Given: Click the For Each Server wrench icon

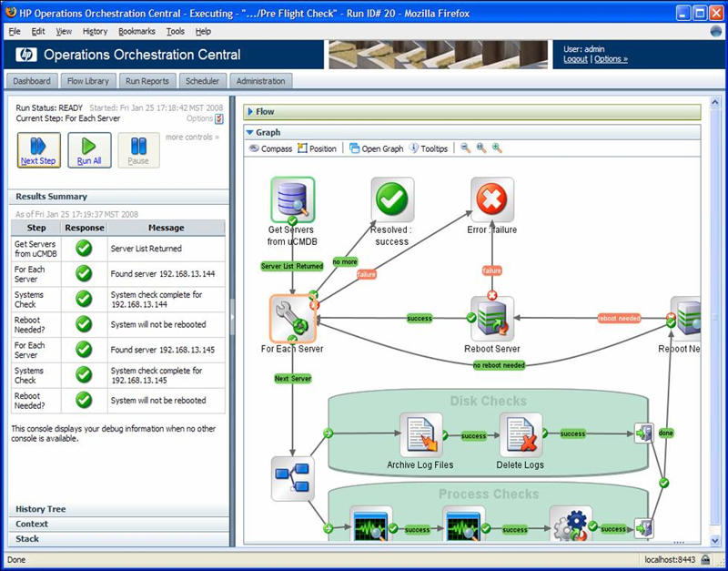Looking at the screenshot, I should click(x=292, y=318).
